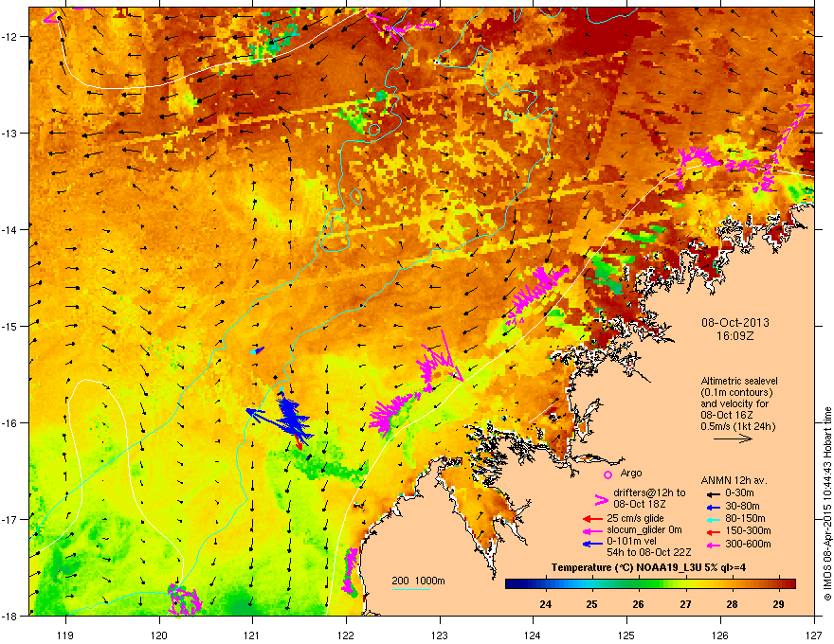Screen dimensions: 834x644
Task: Select the 'slocum_glider 0m' legend label
Action: point(644,530)
